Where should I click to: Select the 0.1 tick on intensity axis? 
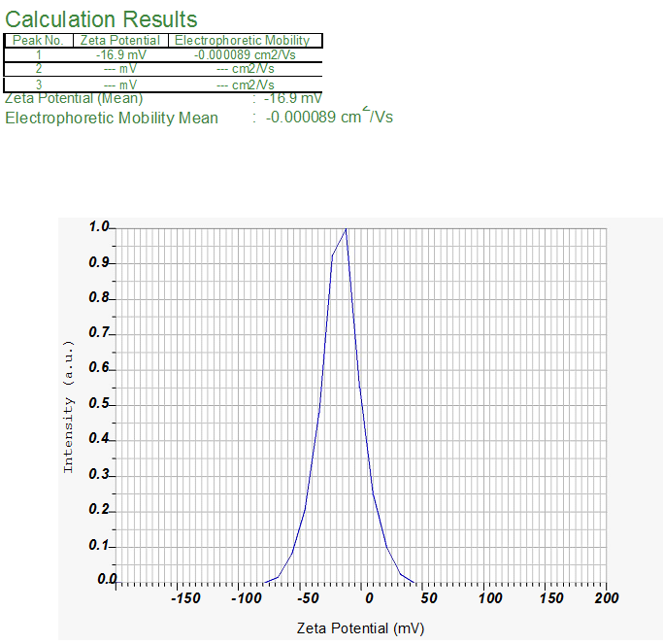(101, 545)
